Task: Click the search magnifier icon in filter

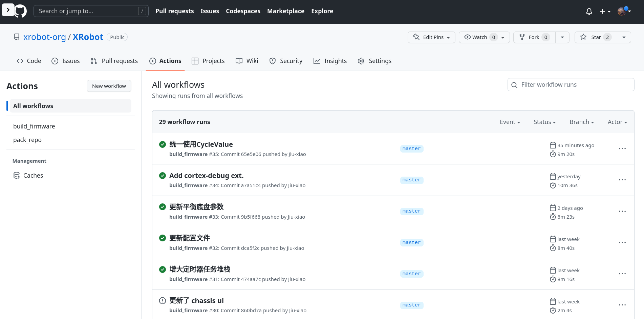Action: 514,85
